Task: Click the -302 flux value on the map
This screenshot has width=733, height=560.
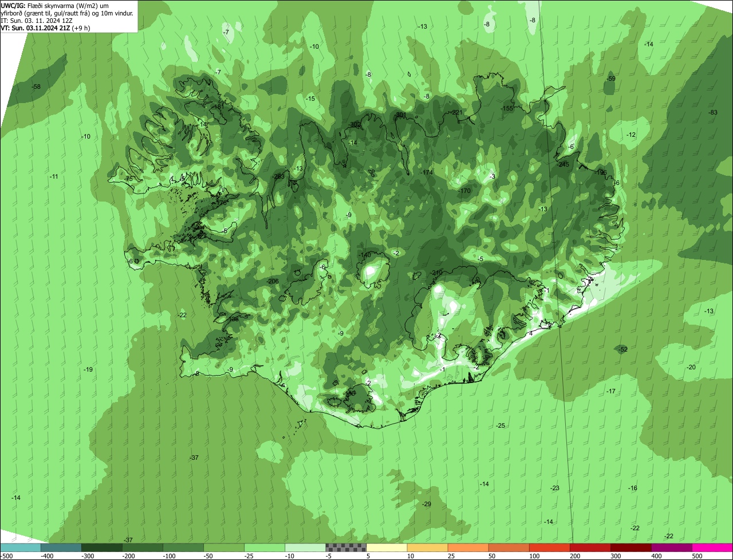Action: pyautogui.click(x=354, y=125)
